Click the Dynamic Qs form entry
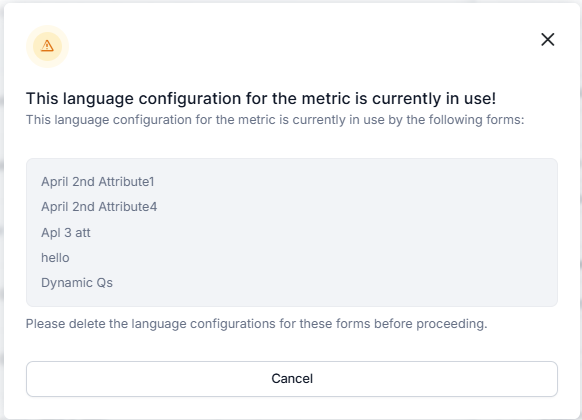Screen dimensions: 582x420 tap(77, 283)
